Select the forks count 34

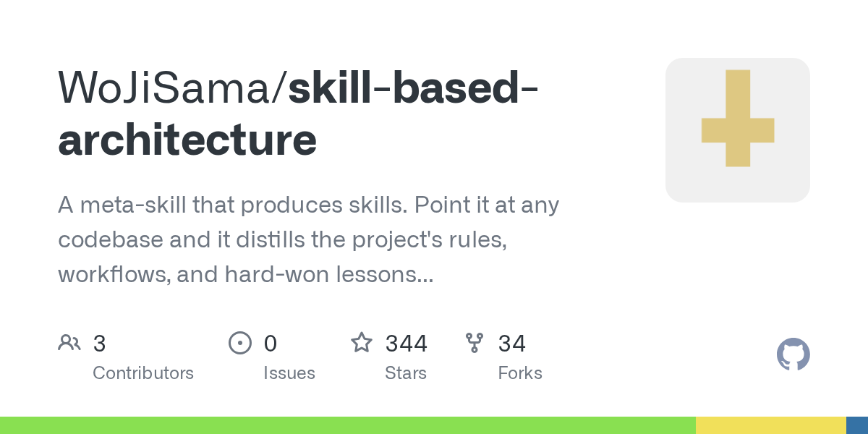(512, 344)
